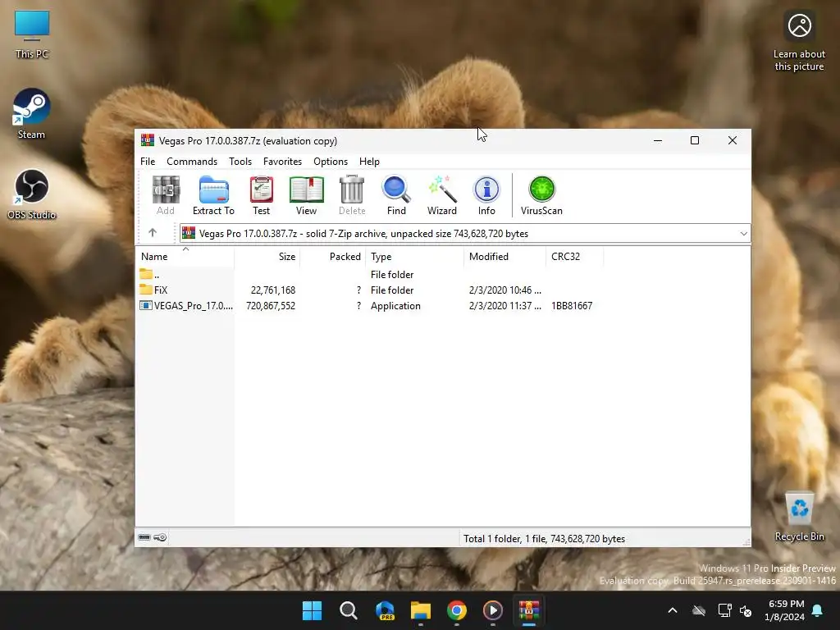Click status bar total 743,628,720 bytes text
The height and width of the screenshot is (630, 840).
[x=545, y=538]
